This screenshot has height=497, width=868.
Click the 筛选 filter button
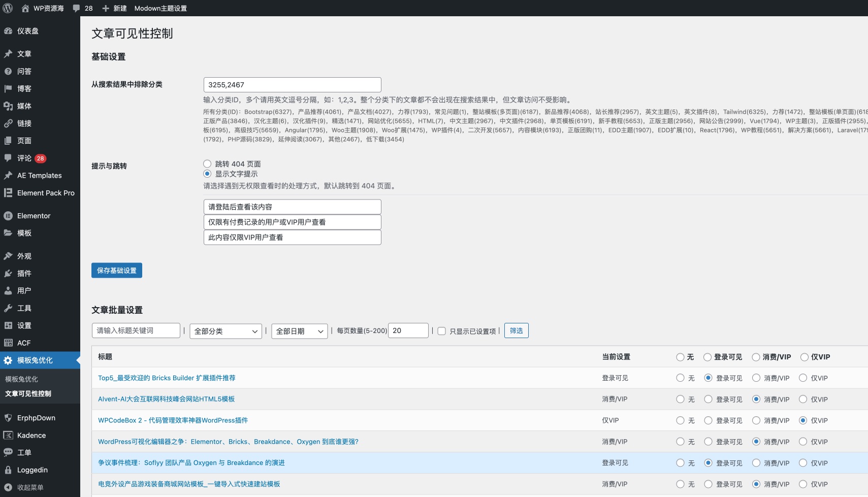pos(517,330)
